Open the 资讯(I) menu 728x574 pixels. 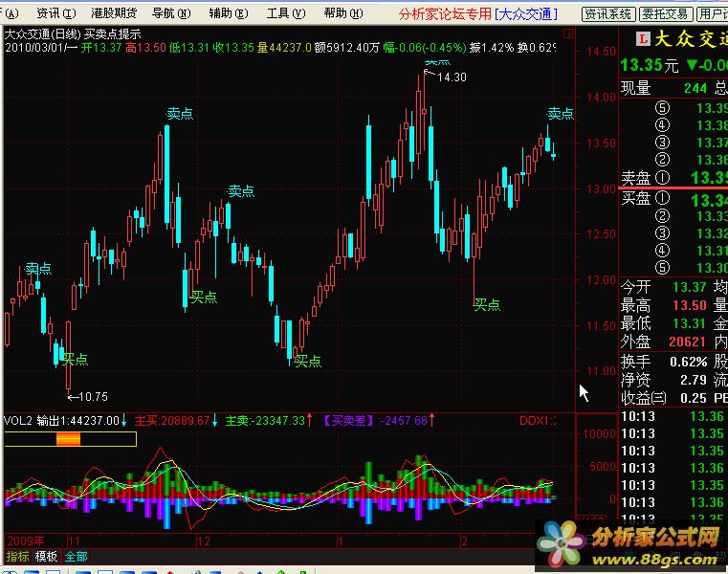coord(56,13)
